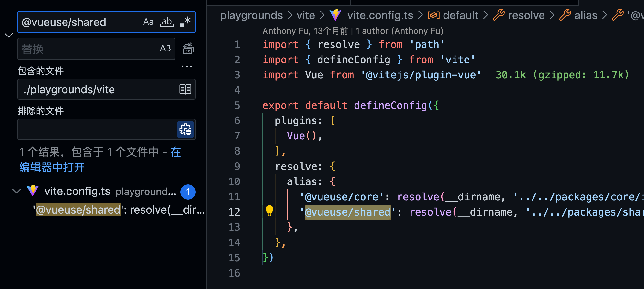Click highlighted @vueuse/shared in editor line 12

348,212
